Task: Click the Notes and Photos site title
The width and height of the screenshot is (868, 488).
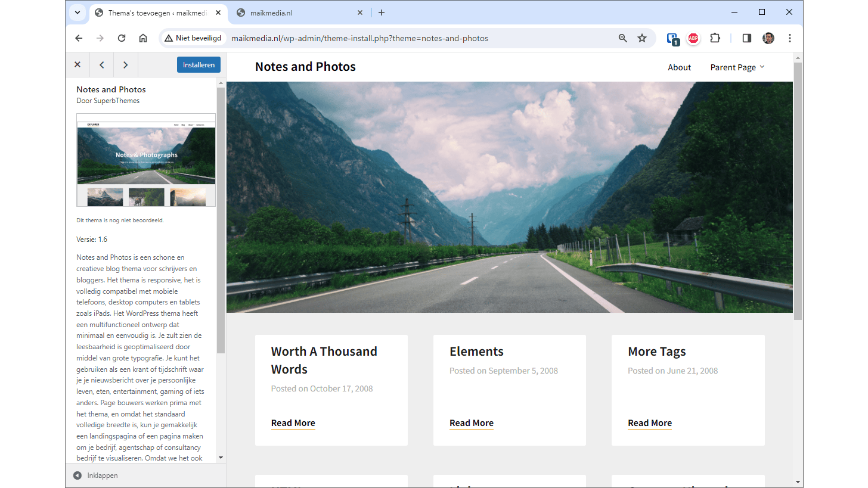Action: point(305,67)
